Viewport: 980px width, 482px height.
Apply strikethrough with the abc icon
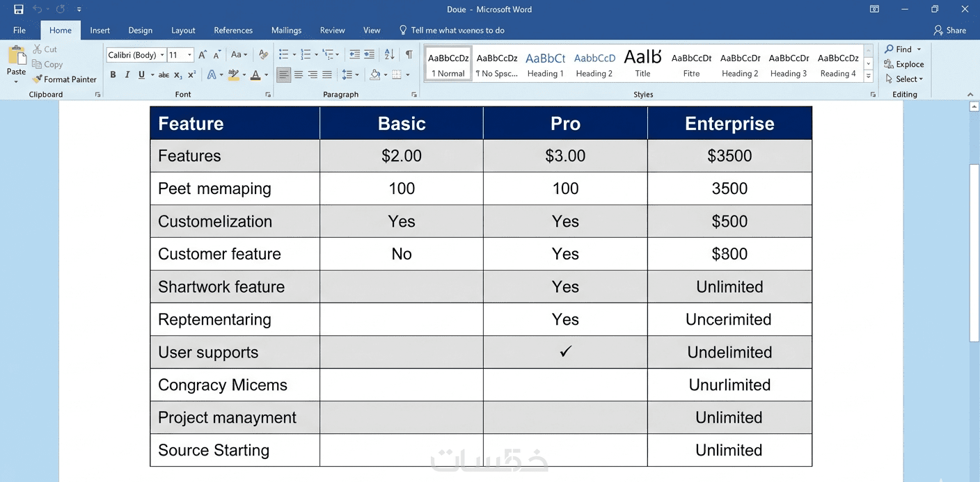(x=164, y=75)
